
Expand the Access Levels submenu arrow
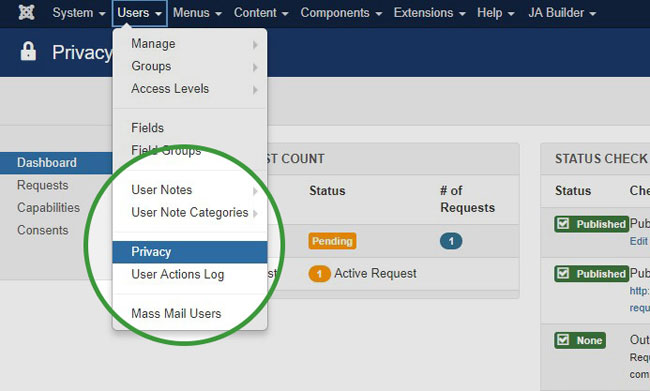click(255, 90)
